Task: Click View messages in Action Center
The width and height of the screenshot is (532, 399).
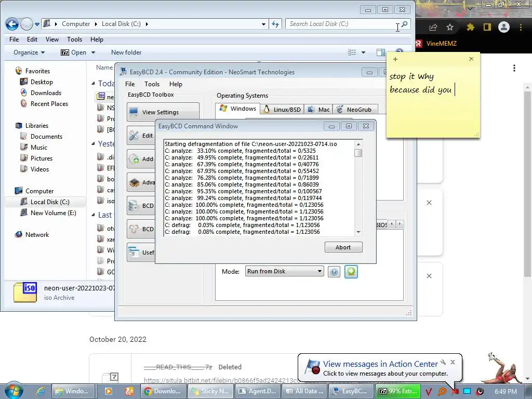Action: coord(380,364)
